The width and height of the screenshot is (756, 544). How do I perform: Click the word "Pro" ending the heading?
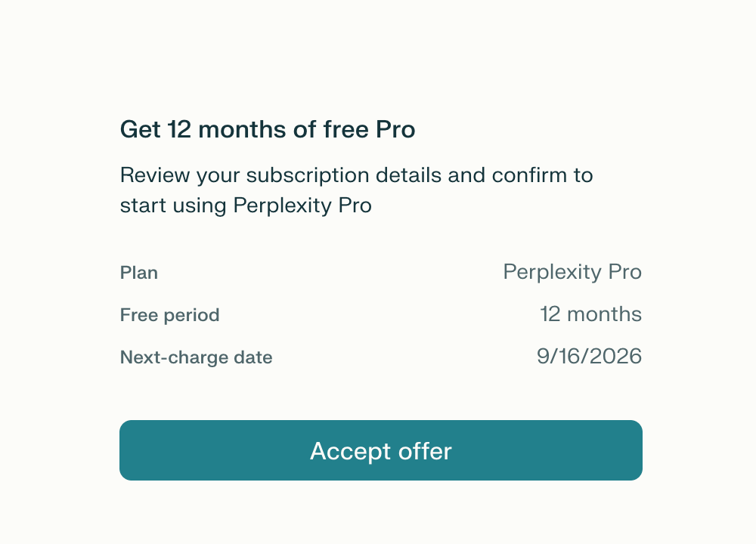[x=395, y=130]
